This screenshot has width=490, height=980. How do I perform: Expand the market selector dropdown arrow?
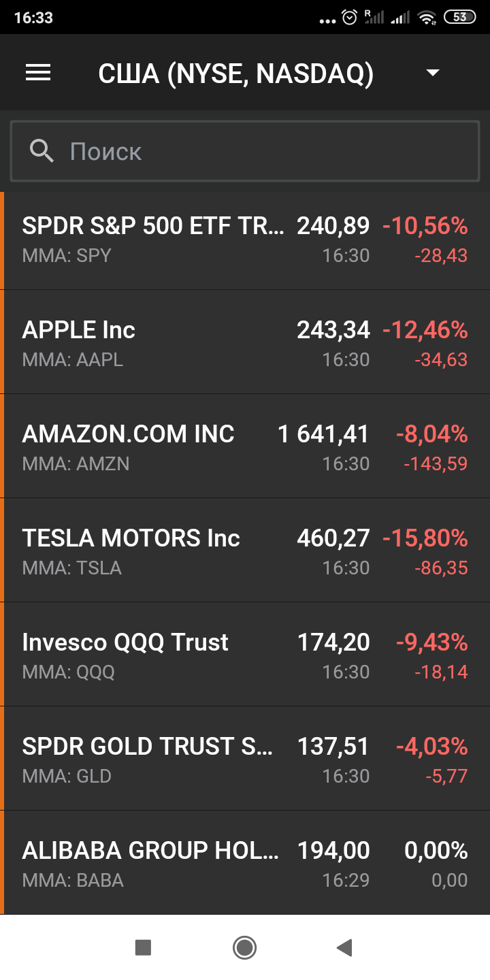point(433,73)
